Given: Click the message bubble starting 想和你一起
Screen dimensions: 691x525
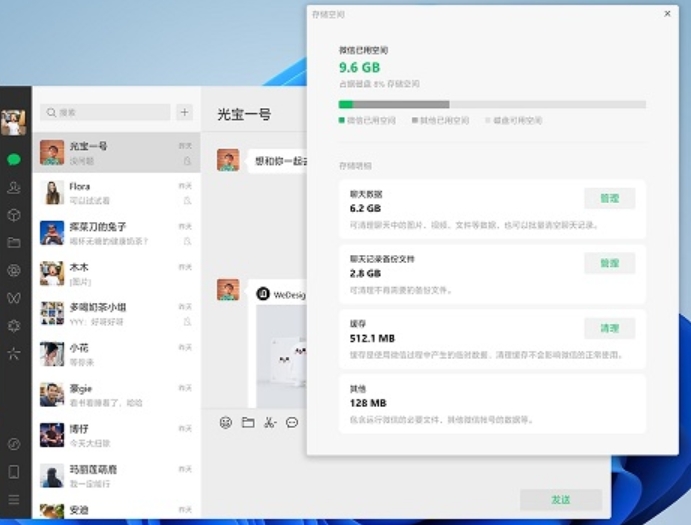Looking at the screenshot, I should click(x=278, y=161).
